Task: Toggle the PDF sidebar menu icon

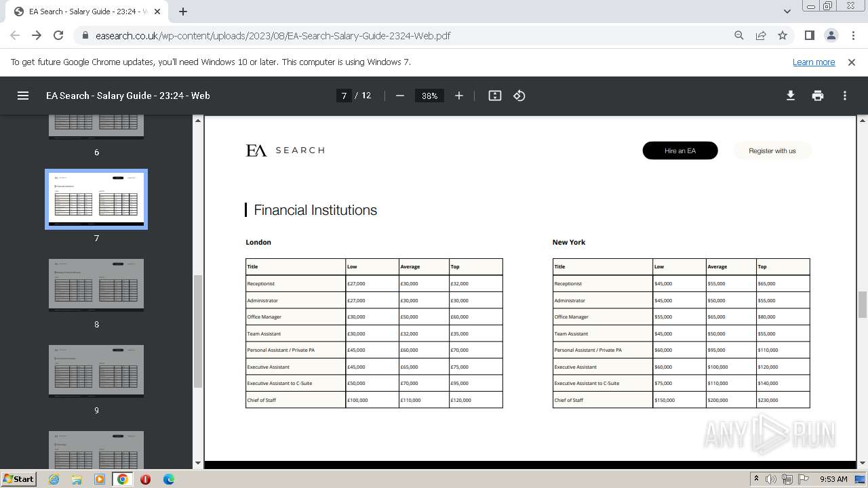Action: pos(23,96)
